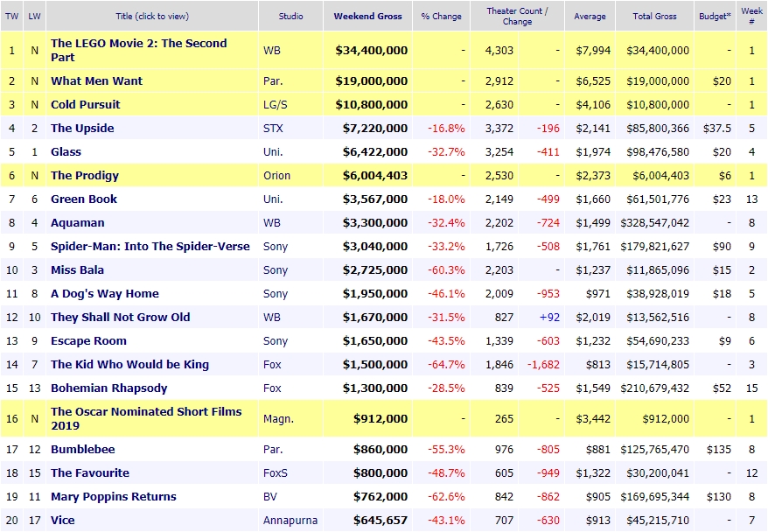The height and width of the screenshot is (532, 768).
Task: Open Spider-Man: Into The Spider-Verse link
Action: click(x=150, y=246)
